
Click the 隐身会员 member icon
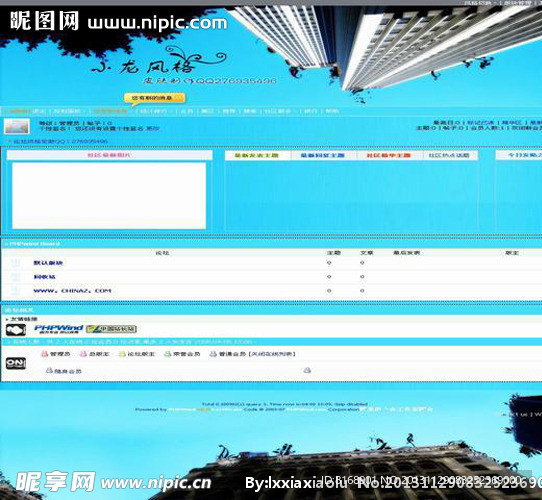click(x=49, y=370)
